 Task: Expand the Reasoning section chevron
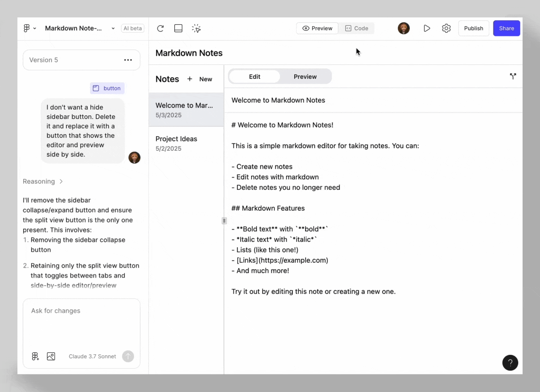tap(61, 181)
